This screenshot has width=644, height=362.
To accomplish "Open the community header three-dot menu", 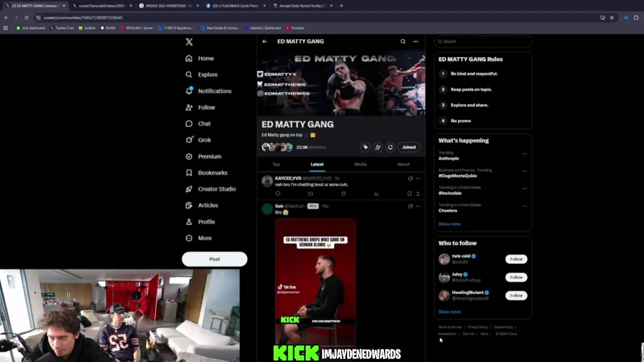I will pos(416,41).
